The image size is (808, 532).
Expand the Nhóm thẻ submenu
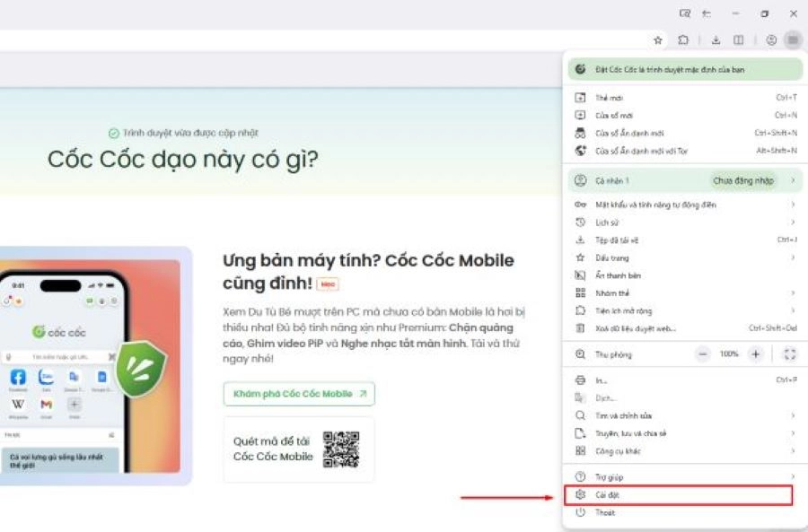(x=685, y=293)
